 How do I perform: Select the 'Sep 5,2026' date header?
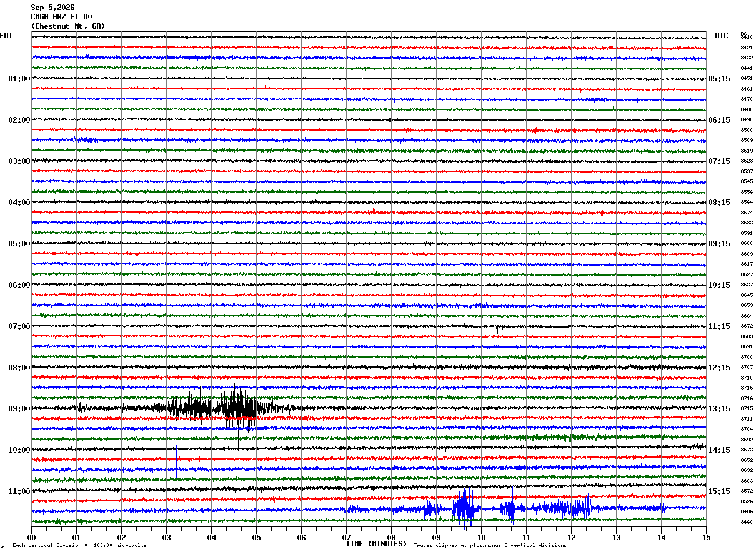52,8
